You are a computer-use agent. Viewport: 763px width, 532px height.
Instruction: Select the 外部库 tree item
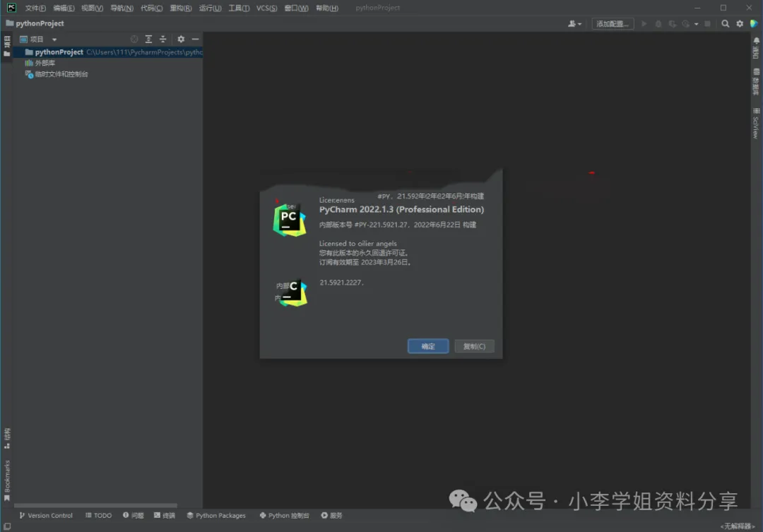[x=40, y=63]
